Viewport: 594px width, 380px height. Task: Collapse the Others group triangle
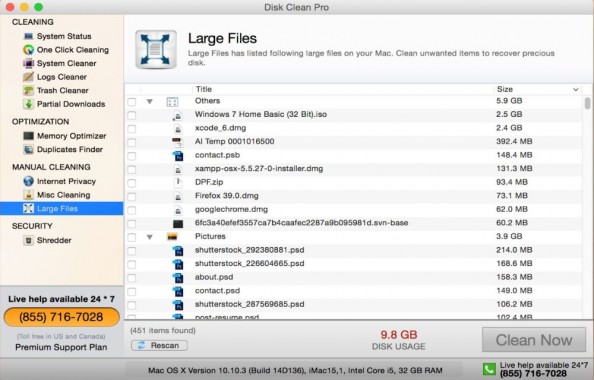[150, 102]
